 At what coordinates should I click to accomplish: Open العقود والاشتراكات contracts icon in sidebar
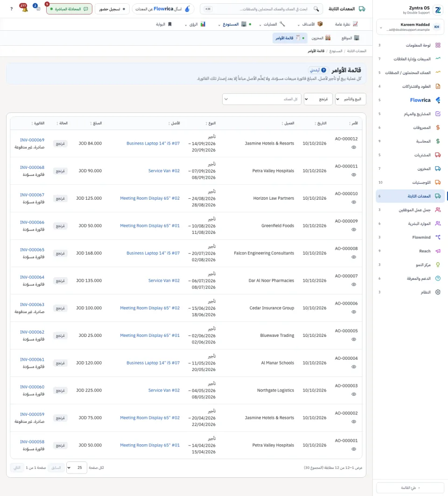click(x=438, y=86)
